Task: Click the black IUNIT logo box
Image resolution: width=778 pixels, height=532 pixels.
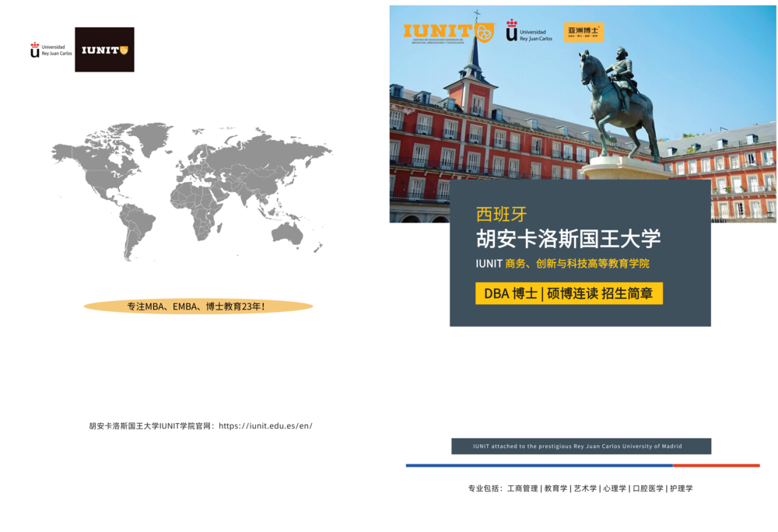Action: coord(104,50)
